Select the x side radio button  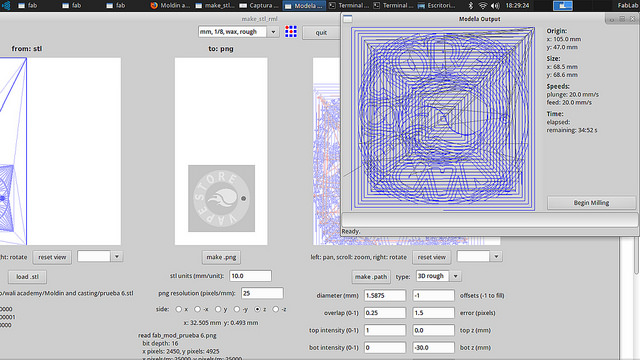tap(178, 309)
